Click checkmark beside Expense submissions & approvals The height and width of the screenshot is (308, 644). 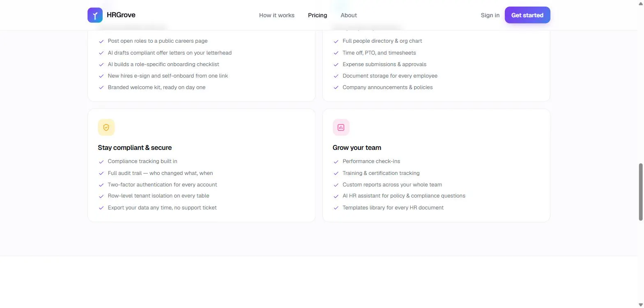click(336, 64)
